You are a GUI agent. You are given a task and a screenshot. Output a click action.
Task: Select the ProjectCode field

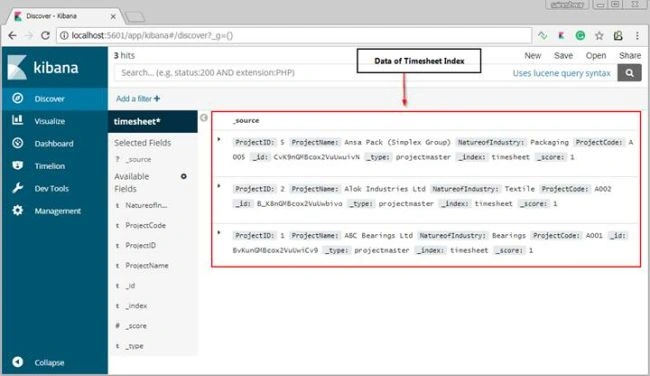pos(146,226)
